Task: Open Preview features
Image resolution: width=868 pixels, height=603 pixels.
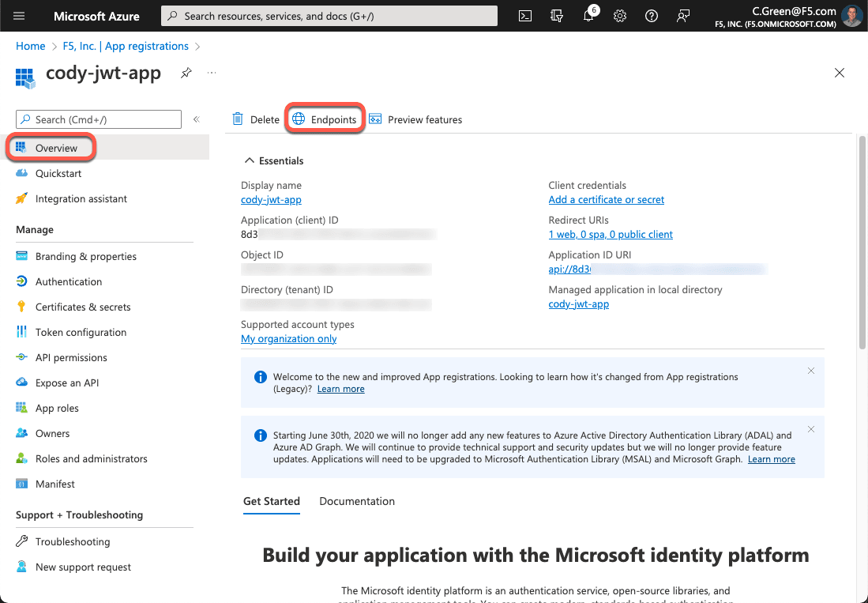Action: [x=416, y=119]
